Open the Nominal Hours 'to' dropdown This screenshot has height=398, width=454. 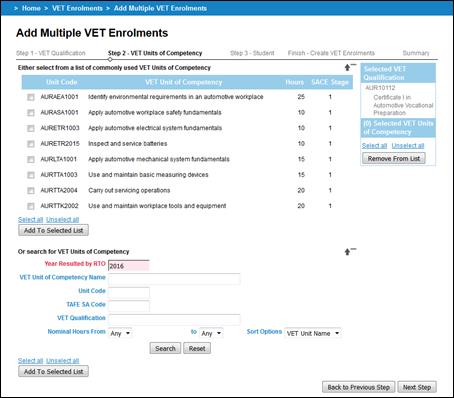[x=211, y=333]
